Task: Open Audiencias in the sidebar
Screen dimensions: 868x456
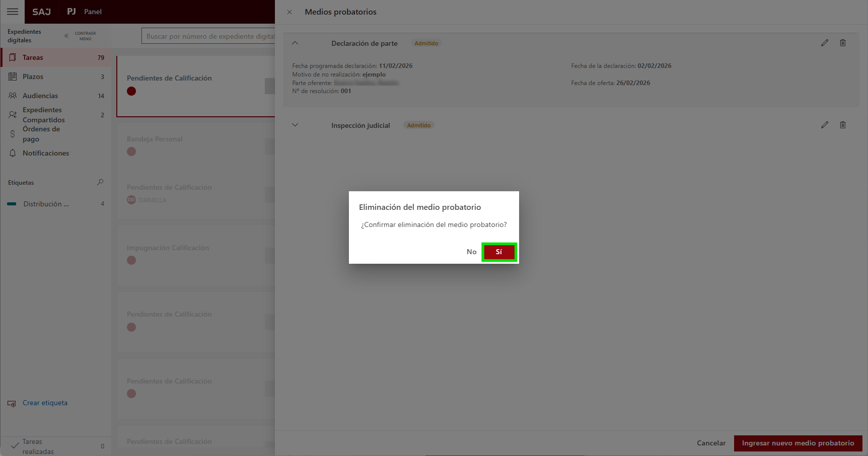Action: point(40,96)
